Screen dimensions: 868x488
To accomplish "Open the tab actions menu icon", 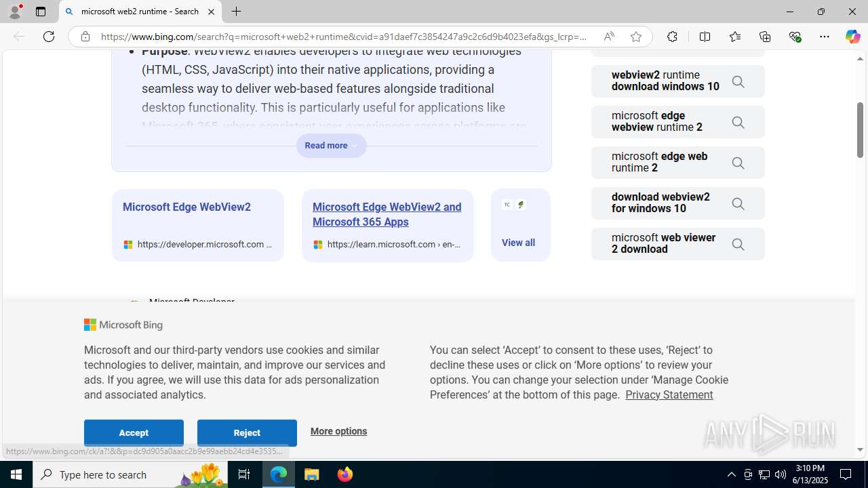I will (x=41, y=12).
